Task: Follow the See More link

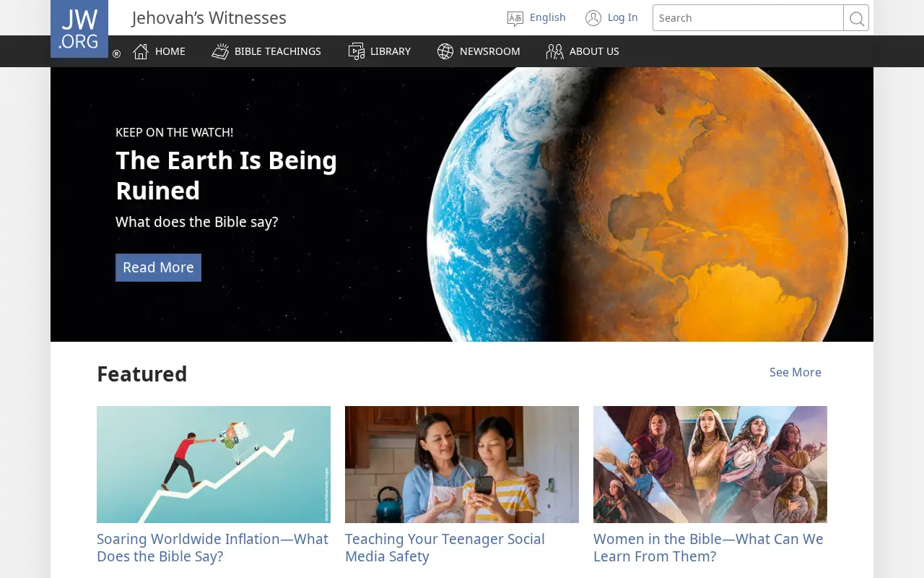Action: pos(796,372)
